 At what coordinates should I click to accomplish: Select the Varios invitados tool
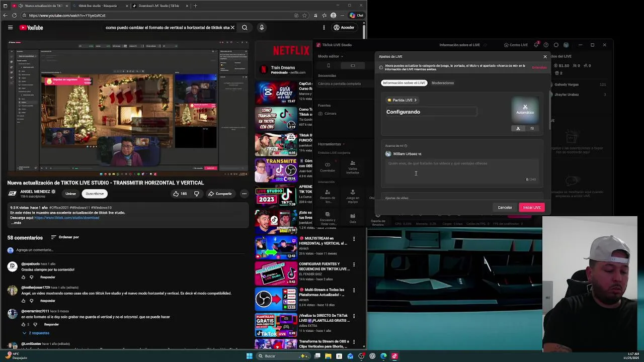[x=353, y=167]
